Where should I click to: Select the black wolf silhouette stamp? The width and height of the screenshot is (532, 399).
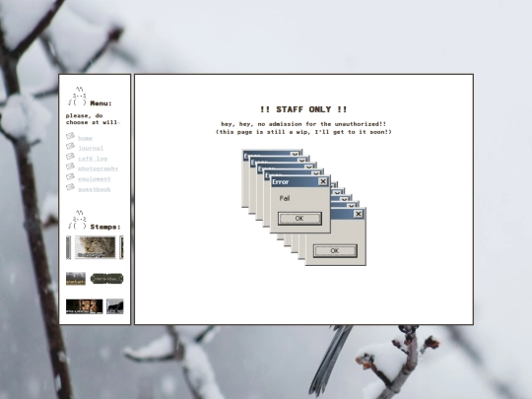[115, 306]
